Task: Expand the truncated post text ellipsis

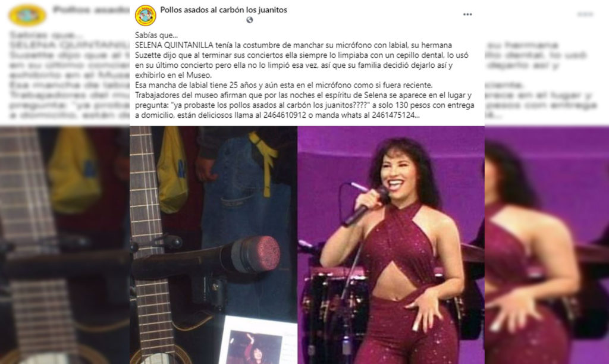Action: [417, 115]
